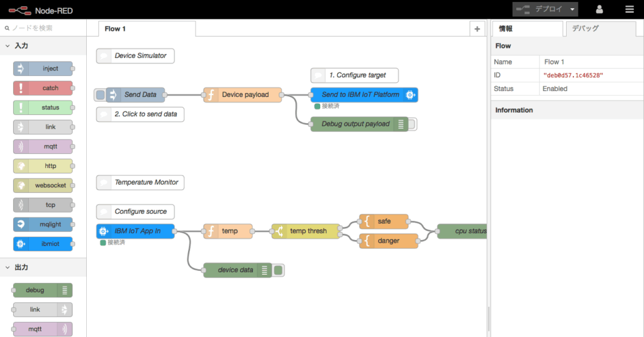The image size is (644, 337).
Task: Open the hamburger main menu
Action: coord(629,9)
